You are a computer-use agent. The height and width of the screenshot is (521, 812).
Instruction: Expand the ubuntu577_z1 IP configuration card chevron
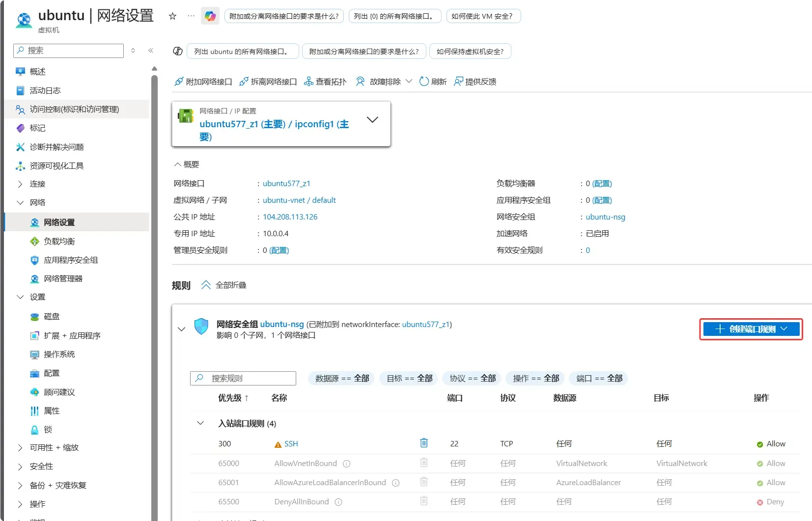point(372,119)
